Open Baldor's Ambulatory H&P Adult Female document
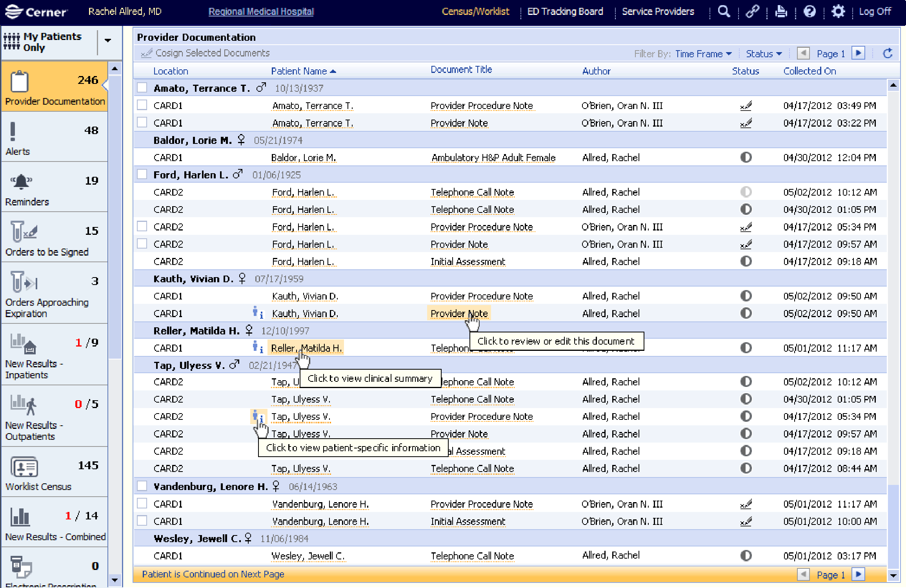Screen dimensions: 906x588 pyautogui.click(x=493, y=158)
